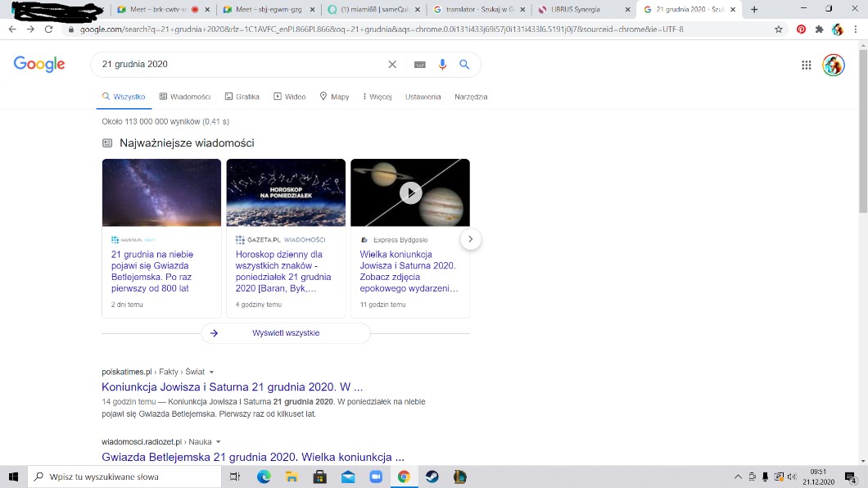868x488 pixels.
Task: Open the Google apps grid
Action: coord(807,66)
